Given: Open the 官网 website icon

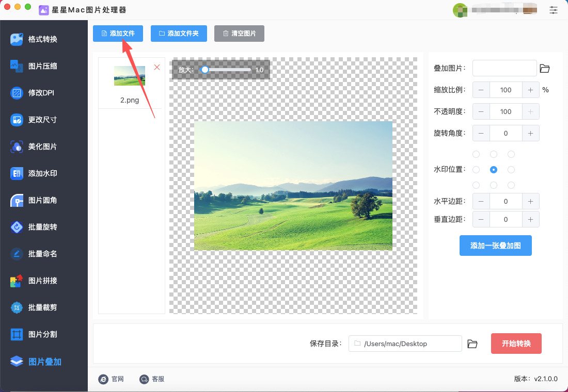Looking at the screenshot, I should (x=103, y=379).
